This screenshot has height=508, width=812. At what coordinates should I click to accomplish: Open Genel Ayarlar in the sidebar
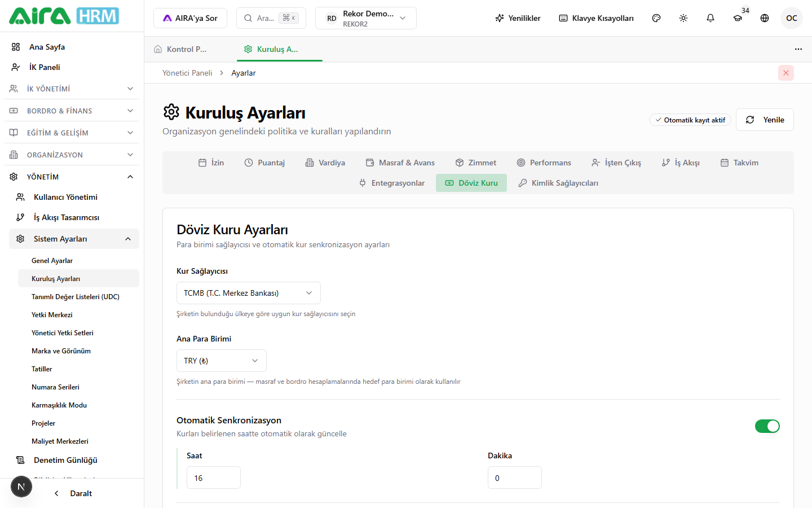[x=78, y=261]
